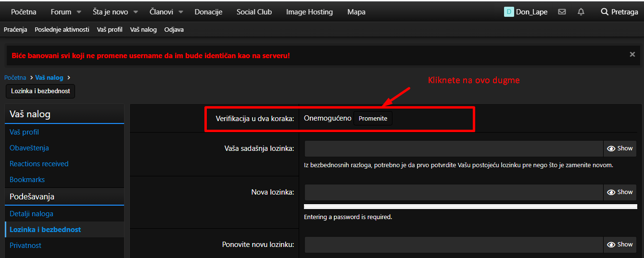
Task: Focus the Ponovite novu lozinku field
Action: coord(454,245)
